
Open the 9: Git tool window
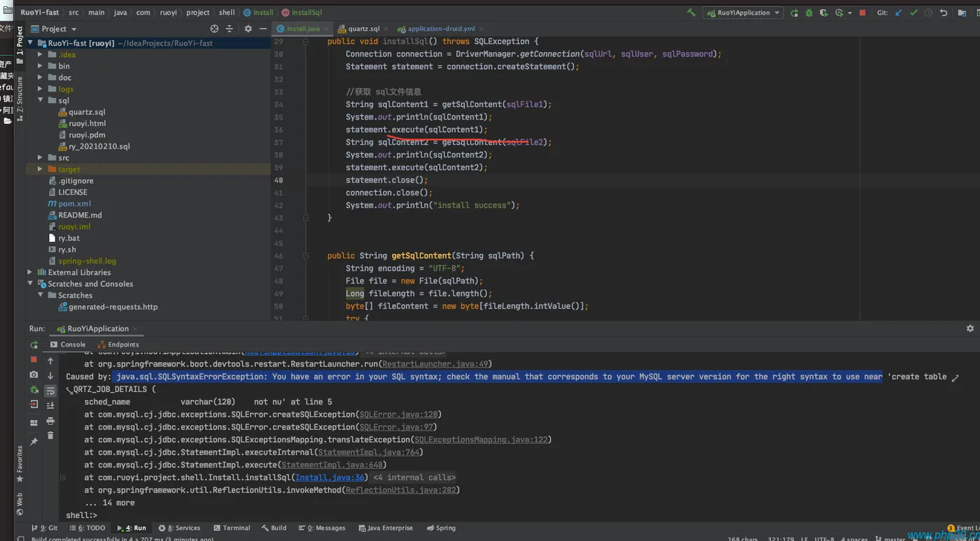44,528
